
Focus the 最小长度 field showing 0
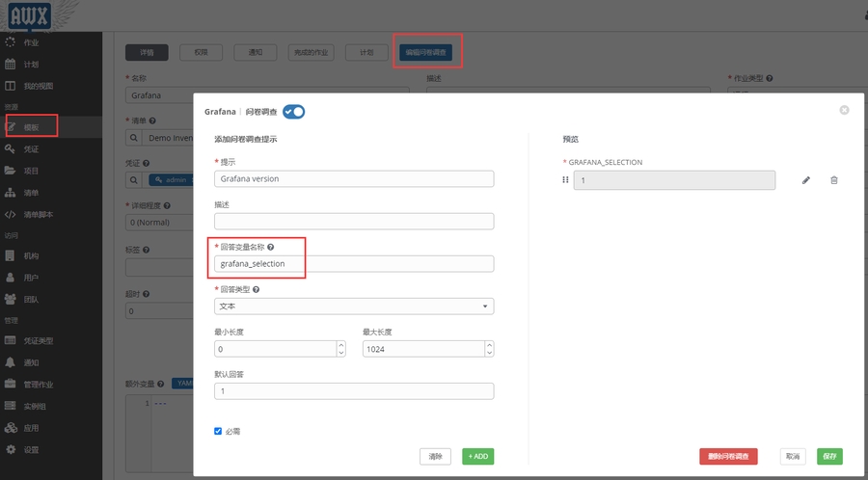click(275, 349)
